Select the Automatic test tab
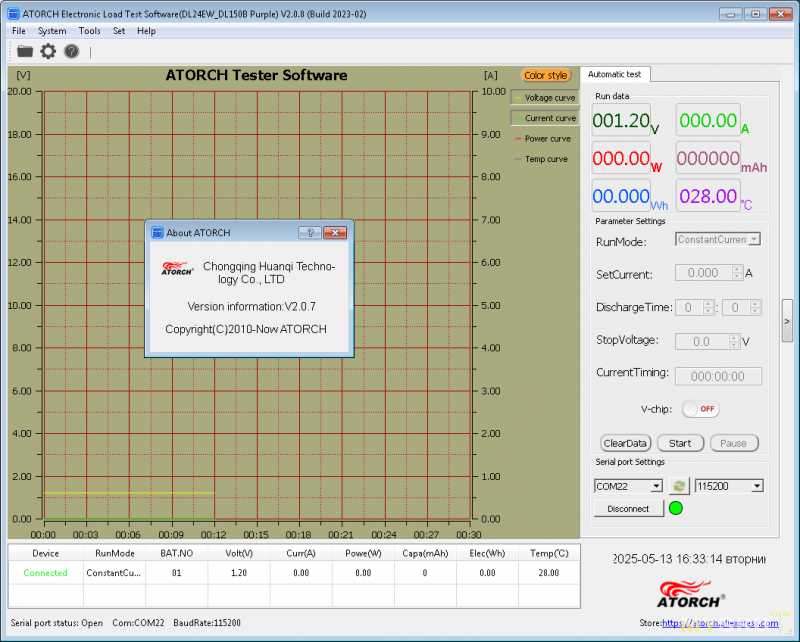800x642 pixels. tap(614, 74)
